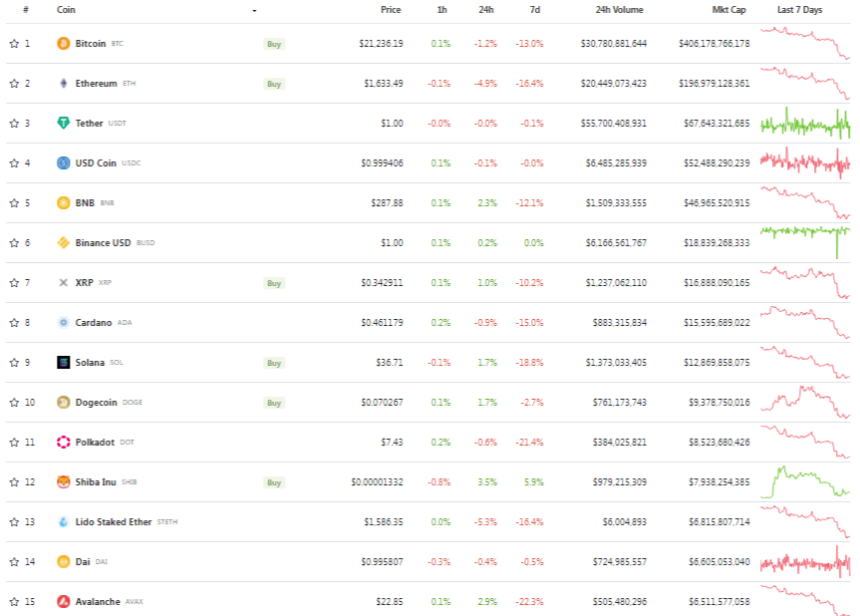Click the Lido Staked Ether logo icon
The image size is (860, 616).
[x=64, y=521]
